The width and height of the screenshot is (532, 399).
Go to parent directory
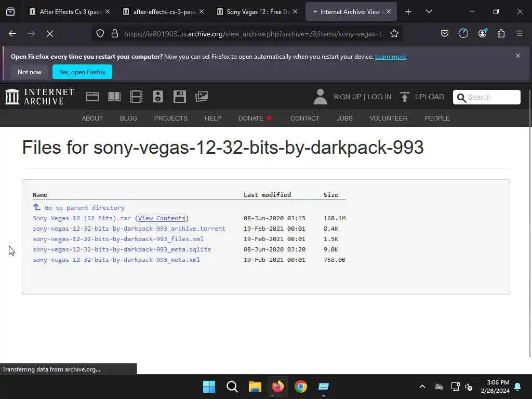(85, 208)
